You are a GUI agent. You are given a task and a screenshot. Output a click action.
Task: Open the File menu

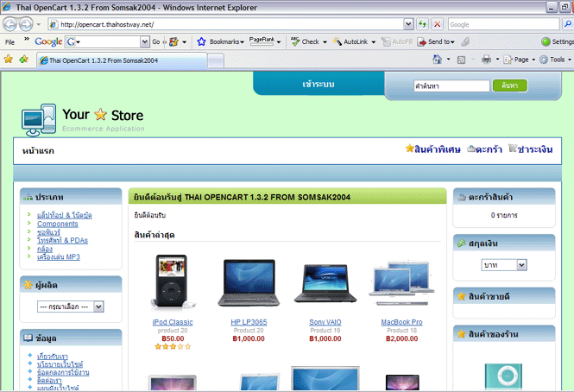(x=9, y=42)
